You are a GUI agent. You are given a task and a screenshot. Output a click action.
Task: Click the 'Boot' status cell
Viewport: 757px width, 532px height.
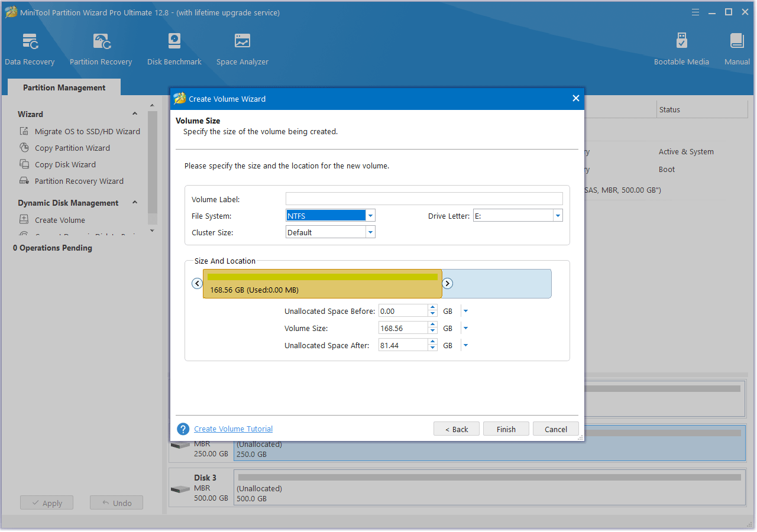[667, 170]
